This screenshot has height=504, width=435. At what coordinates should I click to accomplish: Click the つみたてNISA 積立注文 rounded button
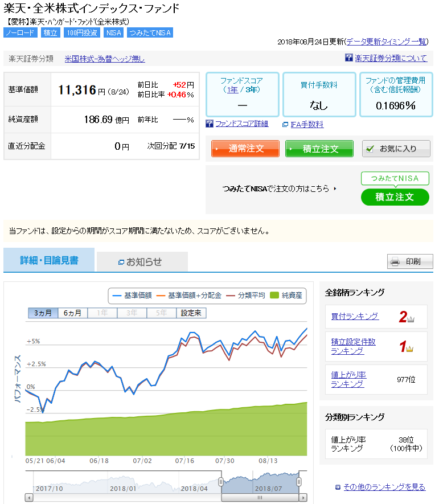(395, 197)
